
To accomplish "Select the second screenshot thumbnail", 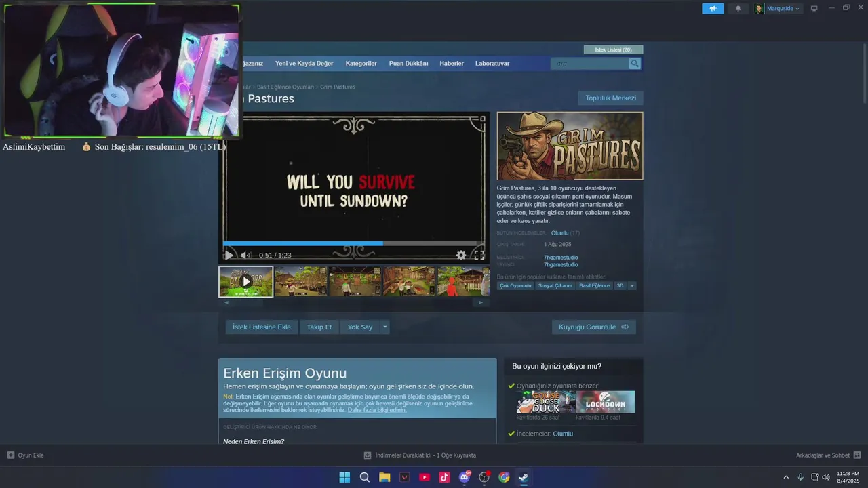I will click(300, 281).
